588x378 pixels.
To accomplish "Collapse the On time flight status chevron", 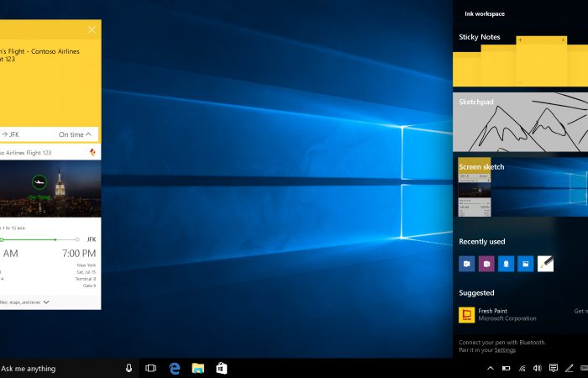I will [88, 134].
